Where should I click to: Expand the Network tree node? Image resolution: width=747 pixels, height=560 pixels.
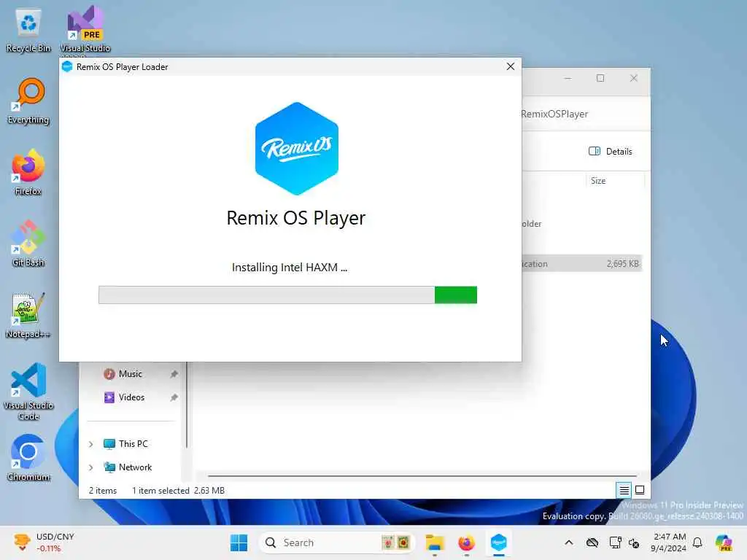click(90, 467)
